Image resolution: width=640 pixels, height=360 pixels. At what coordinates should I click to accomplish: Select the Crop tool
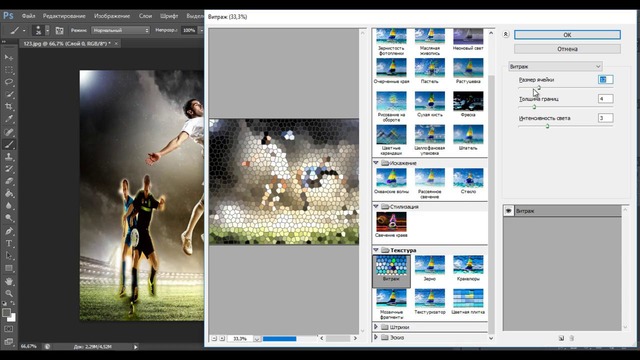(x=9, y=106)
